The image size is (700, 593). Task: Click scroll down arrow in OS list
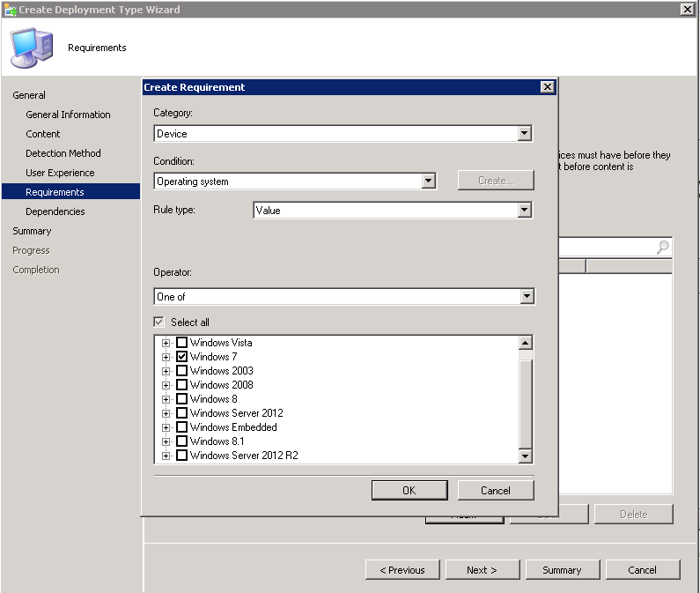tap(526, 456)
